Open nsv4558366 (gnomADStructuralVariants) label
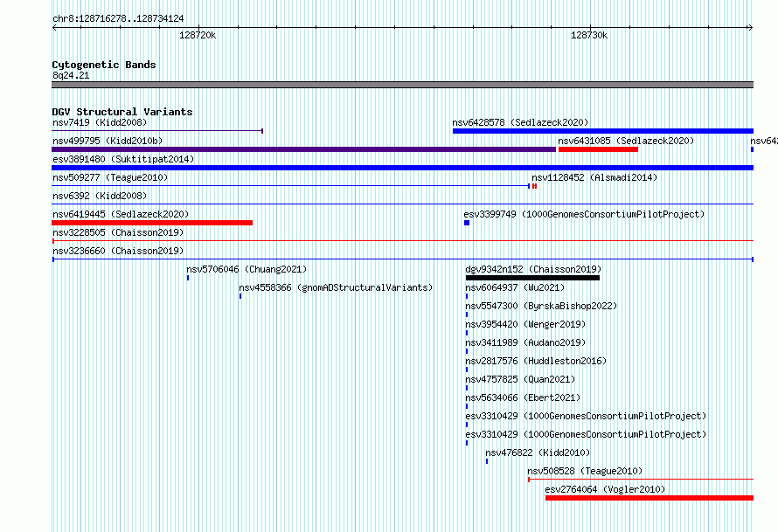778x532 pixels. 336,287
